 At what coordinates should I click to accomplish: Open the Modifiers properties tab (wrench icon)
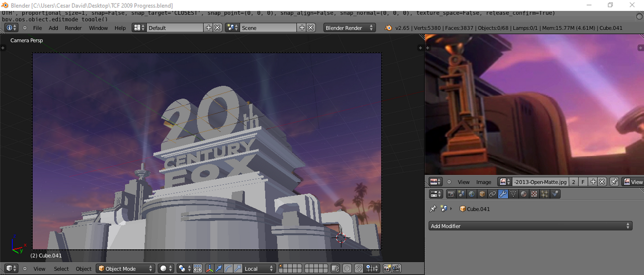click(x=503, y=194)
